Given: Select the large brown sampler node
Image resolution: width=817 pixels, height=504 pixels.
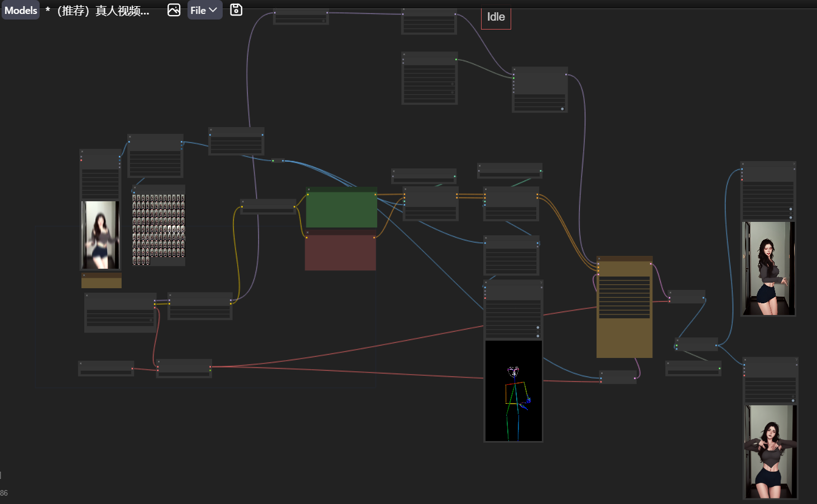Looking at the screenshot, I should coord(624,307).
